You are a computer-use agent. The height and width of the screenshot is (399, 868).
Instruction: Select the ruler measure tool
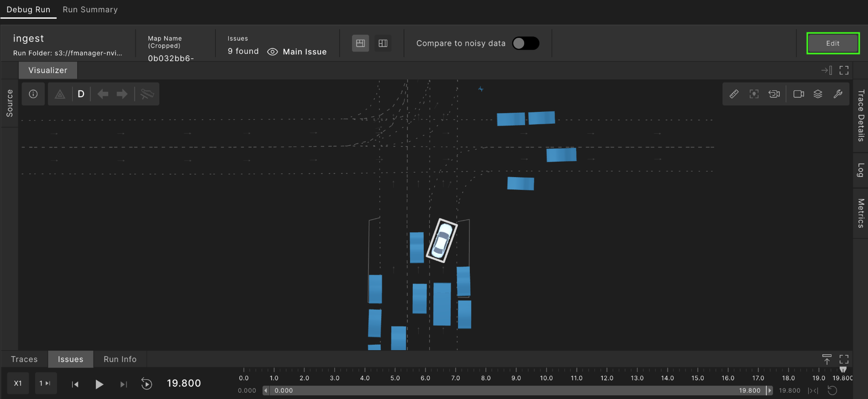tap(734, 94)
